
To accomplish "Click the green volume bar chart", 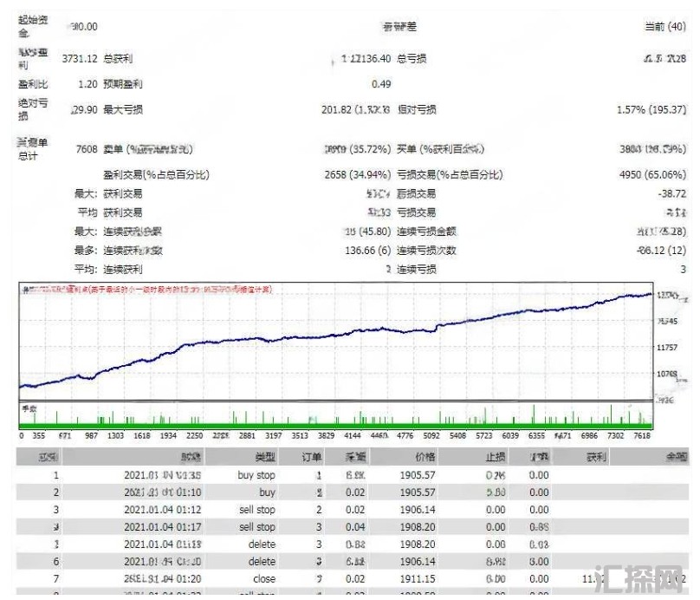I will click(x=336, y=415).
